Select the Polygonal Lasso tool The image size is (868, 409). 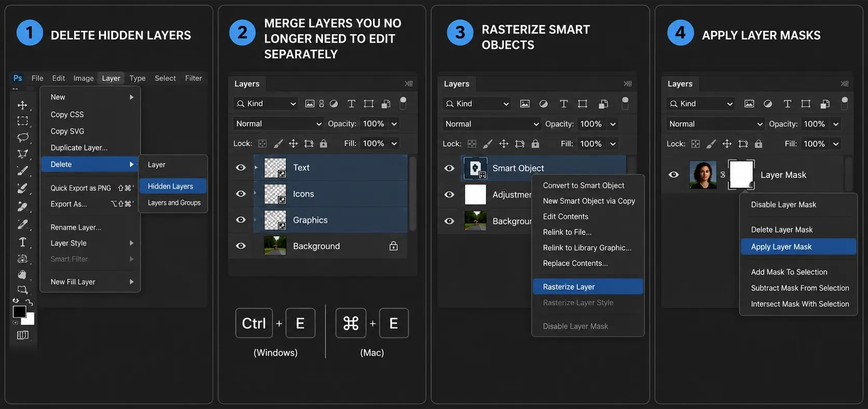click(22, 154)
